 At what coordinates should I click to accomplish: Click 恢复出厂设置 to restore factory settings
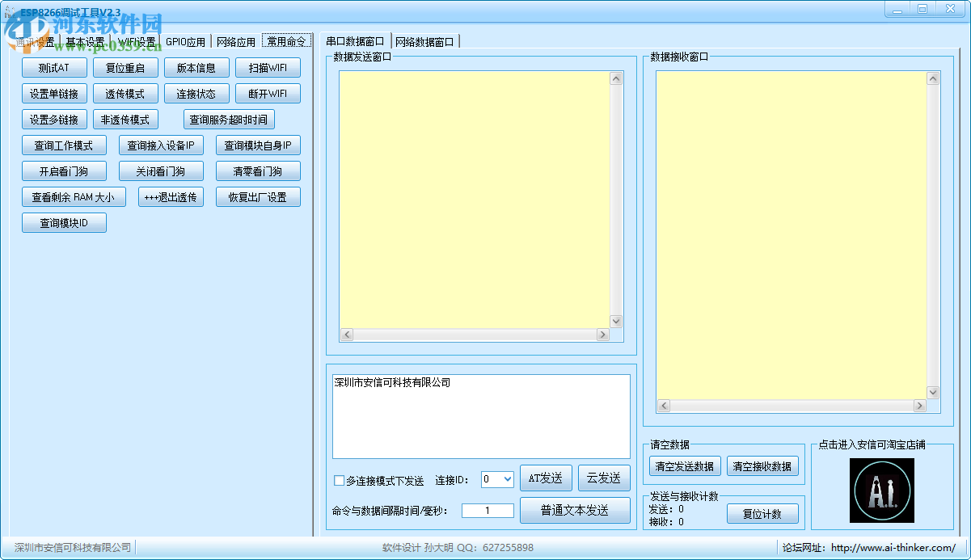pyautogui.click(x=258, y=196)
